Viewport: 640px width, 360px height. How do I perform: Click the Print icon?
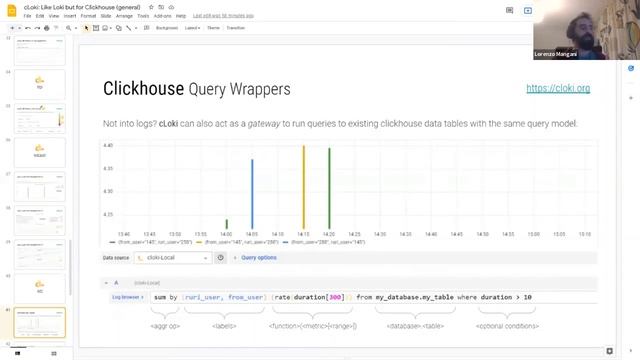[47, 28]
